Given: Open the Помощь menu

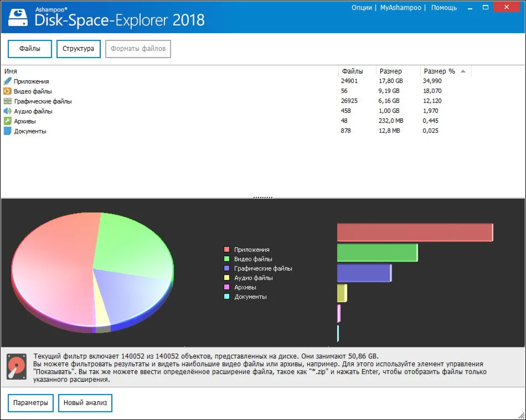Looking at the screenshot, I should tap(444, 8).
